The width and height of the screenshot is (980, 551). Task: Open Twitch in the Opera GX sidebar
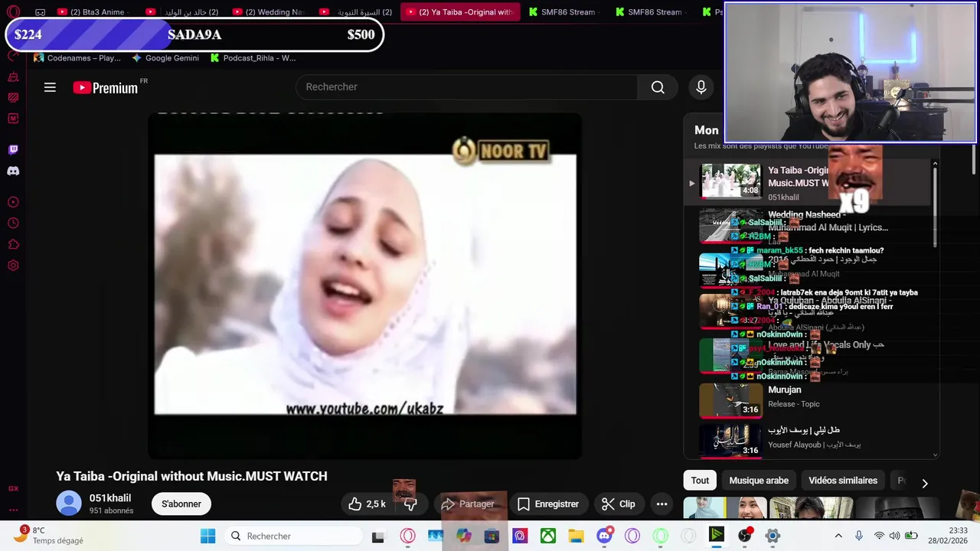[x=13, y=150]
